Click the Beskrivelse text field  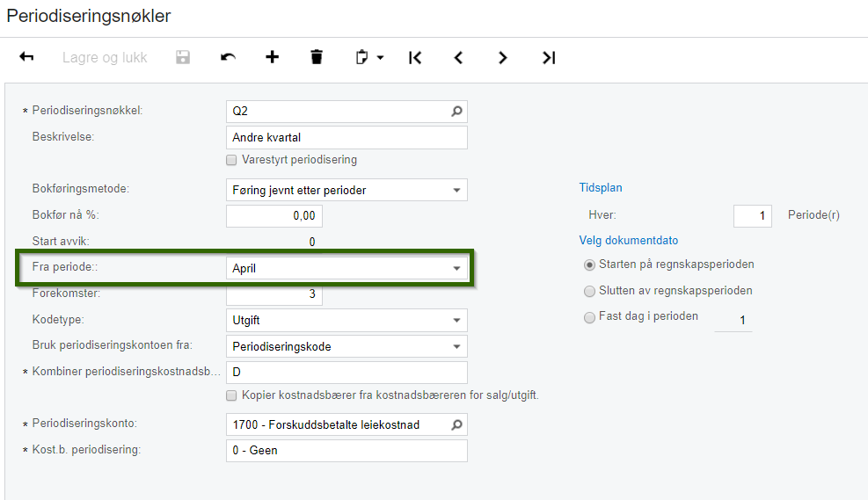(x=346, y=138)
